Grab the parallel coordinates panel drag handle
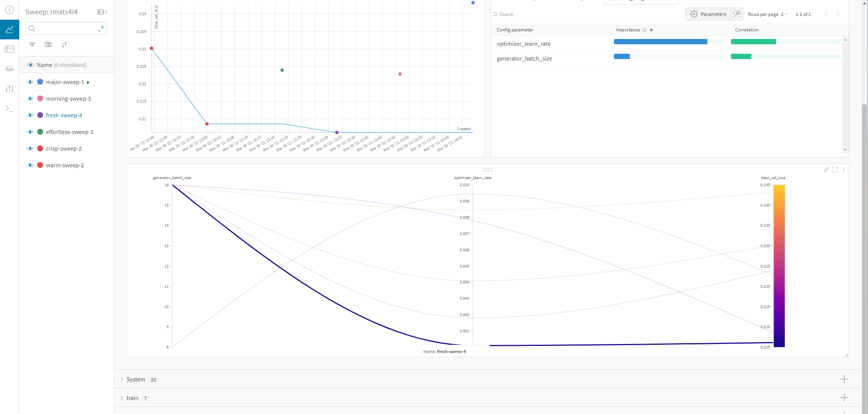 (x=488, y=170)
